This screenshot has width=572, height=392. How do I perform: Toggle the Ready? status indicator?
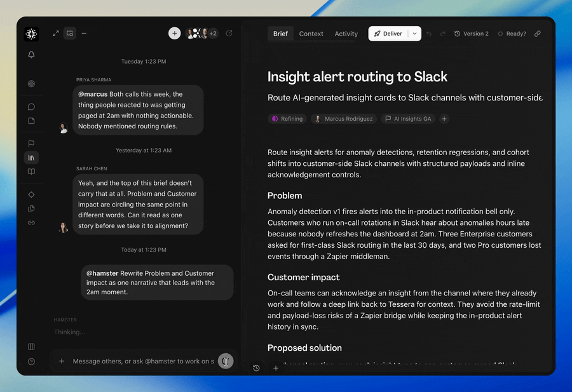click(x=512, y=34)
